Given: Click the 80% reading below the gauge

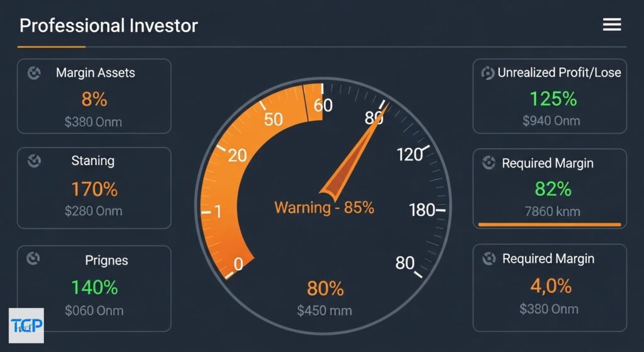Looking at the screenshot, I should point(325,288).
